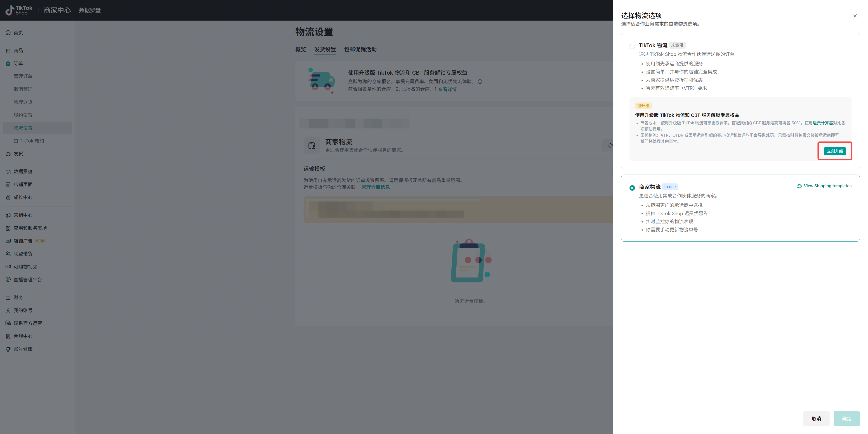Select the 商家物流 radio option

[x=632, y=188]
